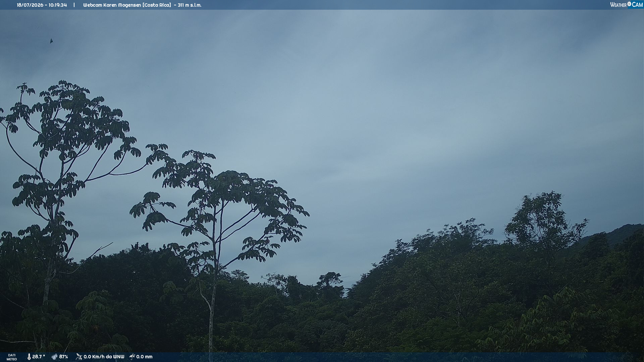
Task: Select the Webcam Karen Mogensen [Costa Rica] title
Action: pyautogui.click(x=127, y=5)
